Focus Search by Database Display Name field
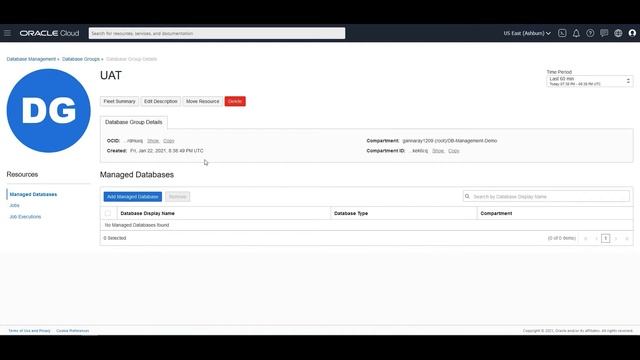This screenshot has width=640, height=360. (x=546, y=196)
